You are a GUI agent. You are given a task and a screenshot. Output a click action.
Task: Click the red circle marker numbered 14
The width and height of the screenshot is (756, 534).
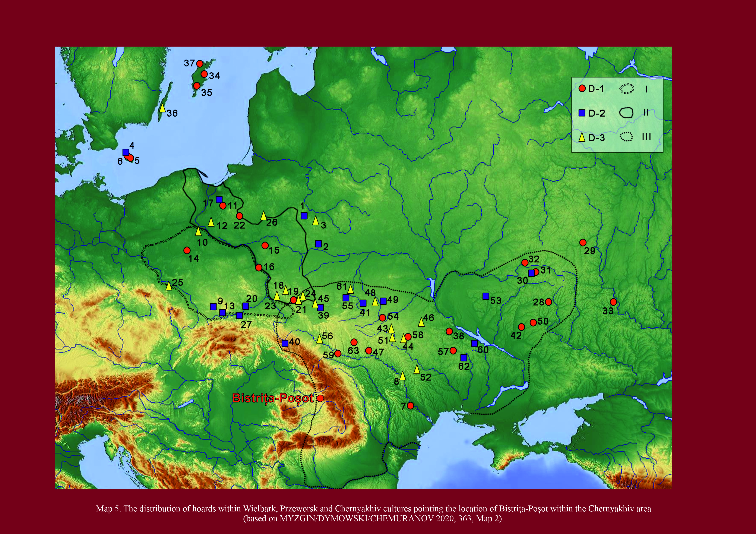click(187, 250)
